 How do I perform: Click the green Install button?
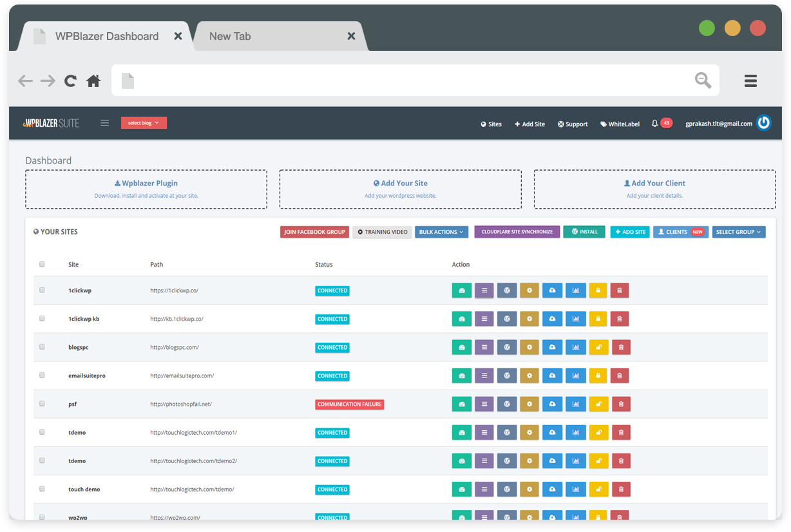(584, 232)
